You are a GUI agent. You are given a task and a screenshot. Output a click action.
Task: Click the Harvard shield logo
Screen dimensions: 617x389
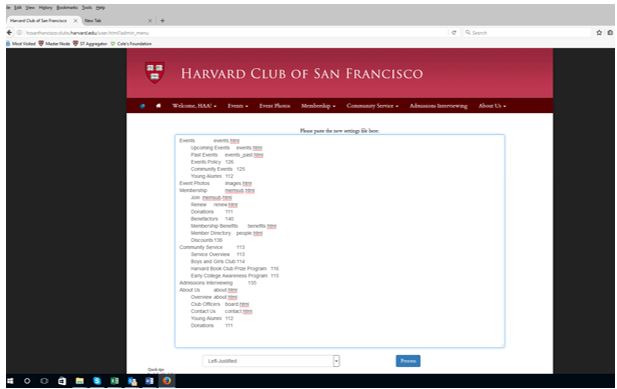click(x=155, y=72)
